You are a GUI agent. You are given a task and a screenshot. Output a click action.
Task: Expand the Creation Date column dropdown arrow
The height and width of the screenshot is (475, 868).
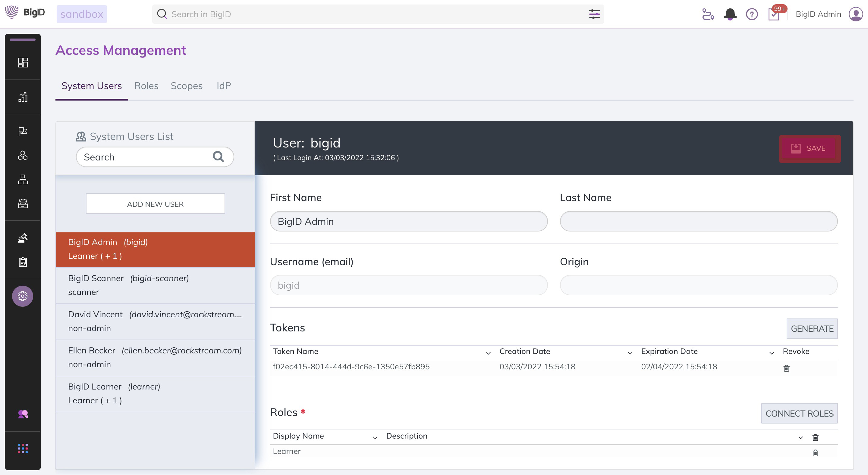[630, 352]
